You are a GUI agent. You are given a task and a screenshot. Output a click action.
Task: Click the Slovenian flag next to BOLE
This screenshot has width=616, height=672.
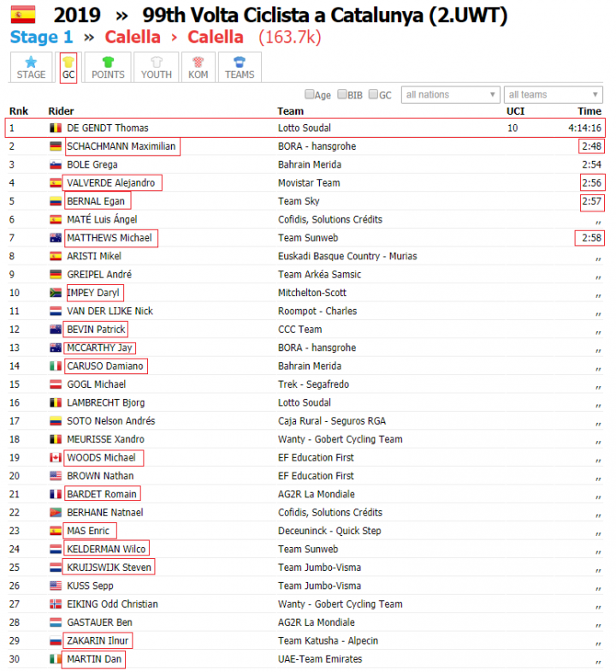pos(56,165)
